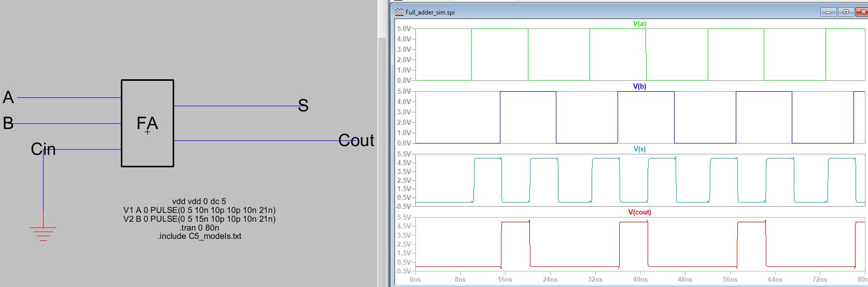Click output label S in the schematic

tap(303, 106)
